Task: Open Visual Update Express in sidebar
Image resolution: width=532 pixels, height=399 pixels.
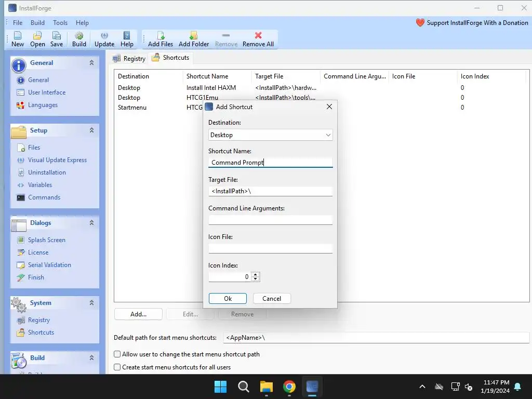Action: tap(57, 160)
